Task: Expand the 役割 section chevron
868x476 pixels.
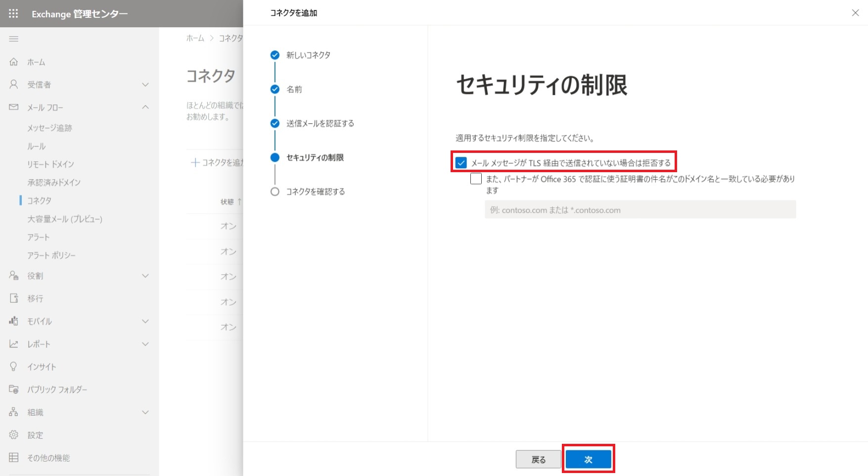Action: pyautogui.click(x=145, y=276)
